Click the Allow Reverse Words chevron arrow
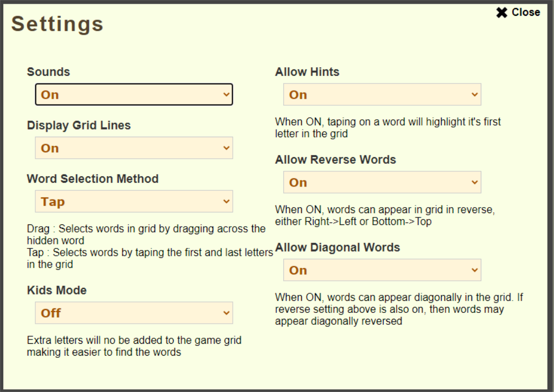 point(475,182)
